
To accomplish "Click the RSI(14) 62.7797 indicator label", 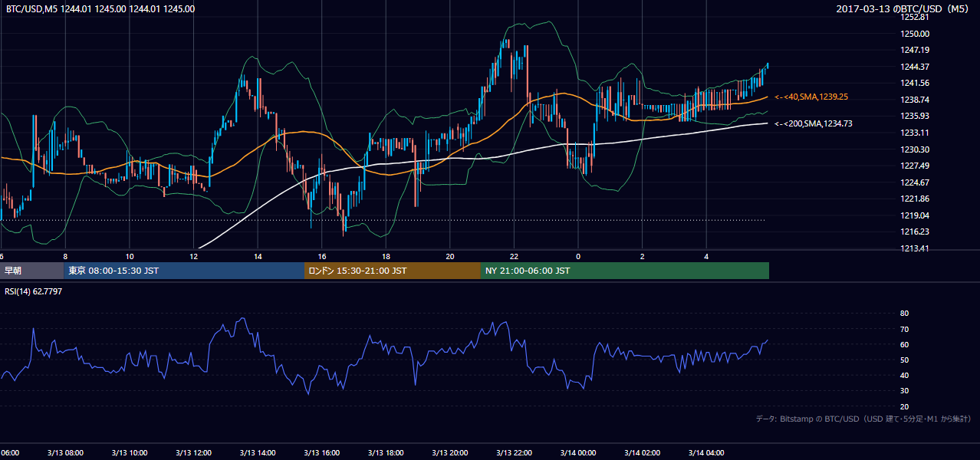I will 34,291.
